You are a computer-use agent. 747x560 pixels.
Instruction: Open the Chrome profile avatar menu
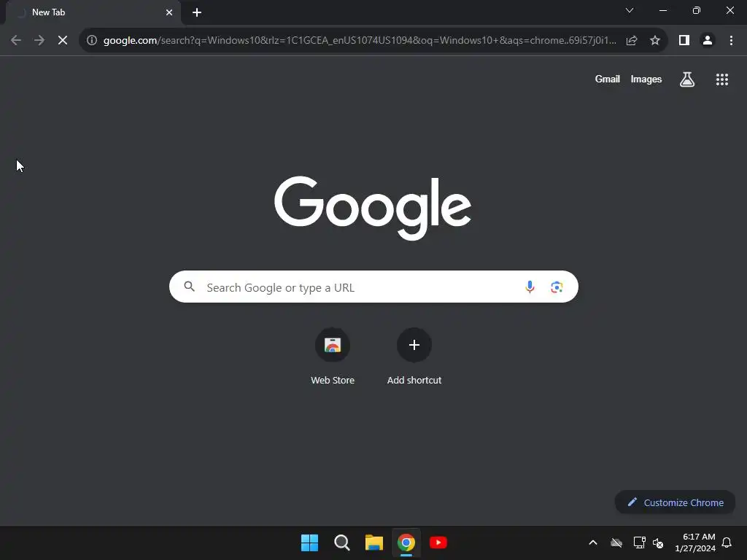click(x=708, y=41)
